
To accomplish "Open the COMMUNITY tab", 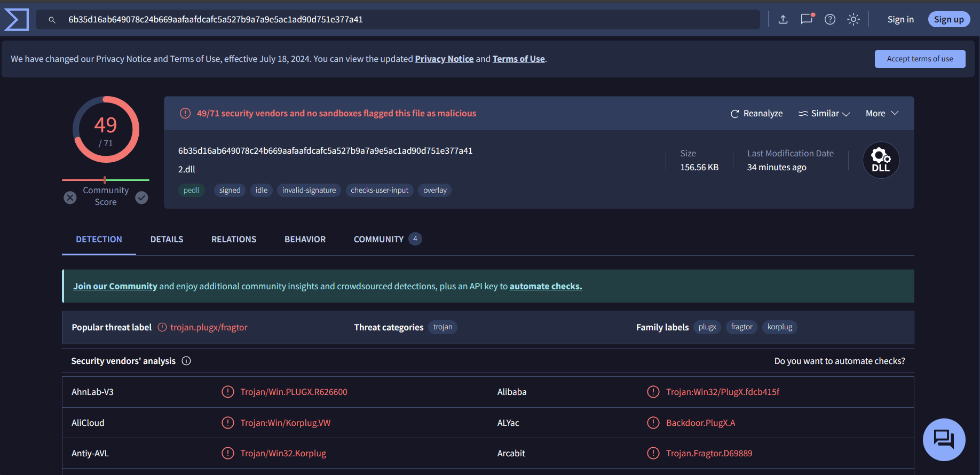I will coord(388,239).
